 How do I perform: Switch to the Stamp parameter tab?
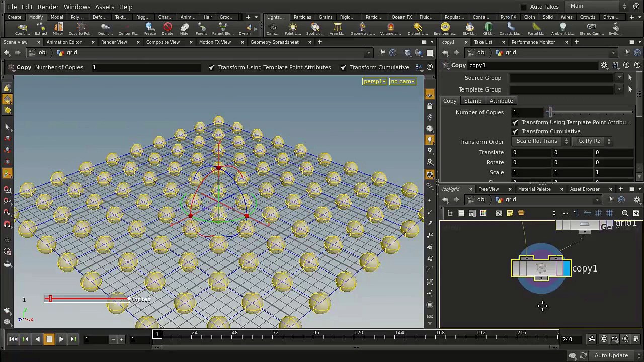pyautogui.click(x=473, y=101)
